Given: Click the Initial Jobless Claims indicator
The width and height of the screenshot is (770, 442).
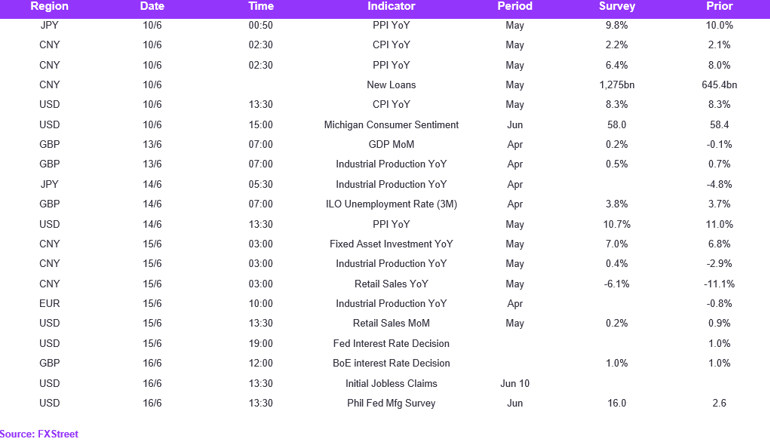Looking at the screenshot, I should pyautogui.click(x=391, y=383).
